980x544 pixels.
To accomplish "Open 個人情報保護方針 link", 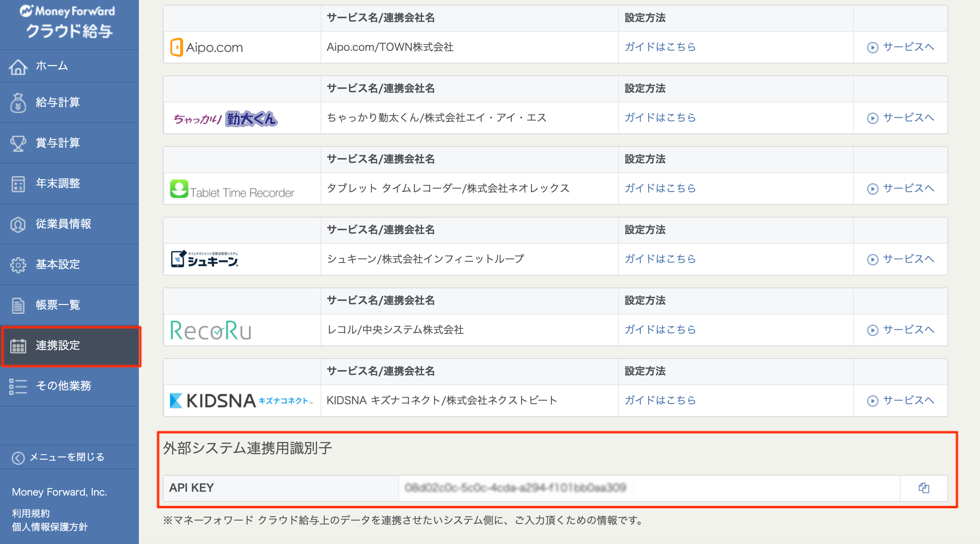I will 50,527.
